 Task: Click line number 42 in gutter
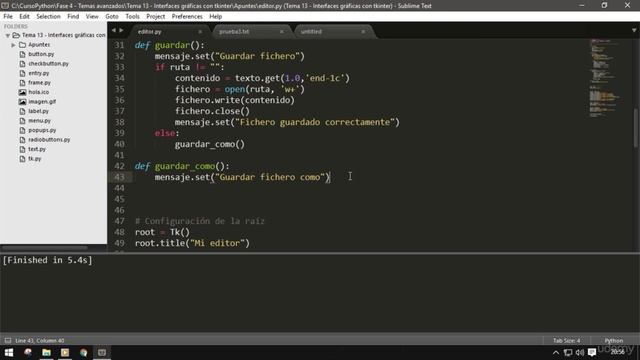tap(119, 166)
